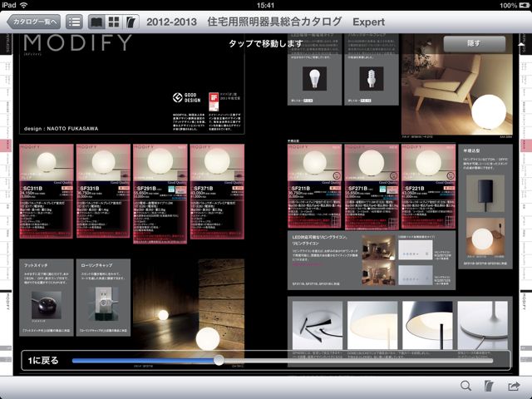Tap the catalog title in the toolbar
This screenshot has height=399, width=532.
[x=265, y=22]
